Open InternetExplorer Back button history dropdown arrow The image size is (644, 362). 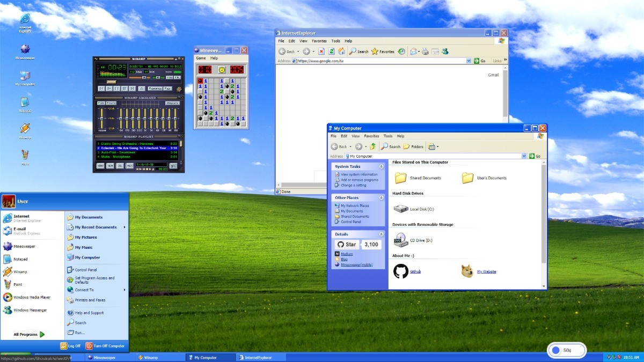click(x=298, y=51)
